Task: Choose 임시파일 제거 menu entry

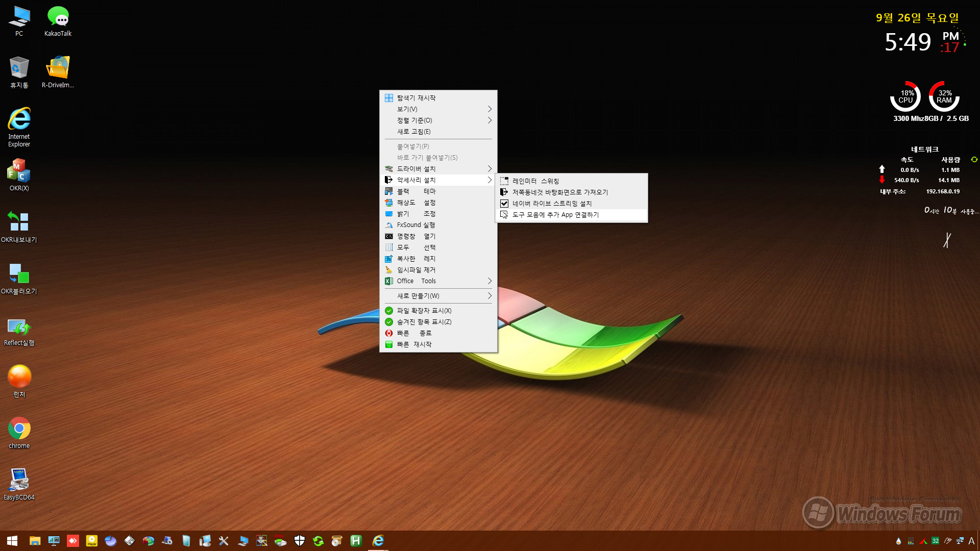Action: click(x=438, y=270)
